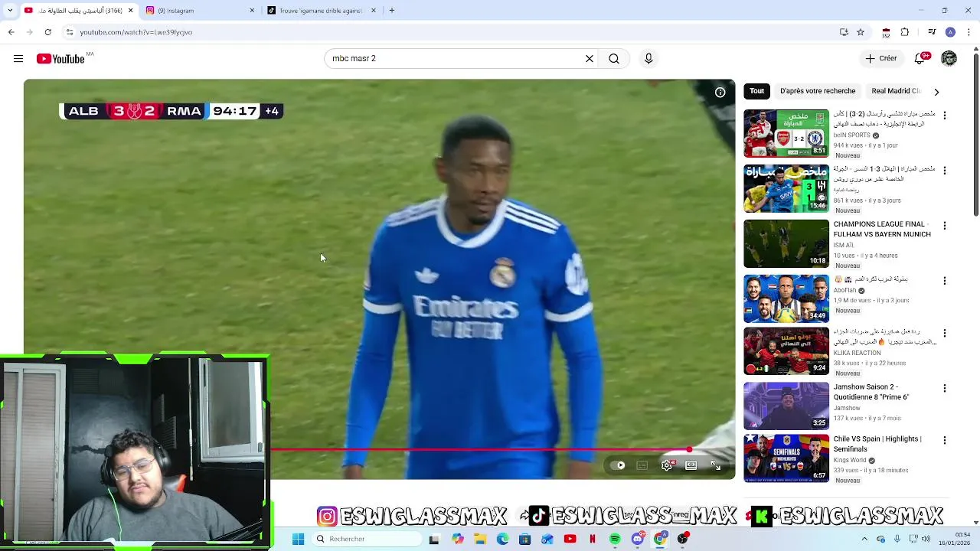Open more options for KLIKA REACTION video
The width and height of the screenshot is (980, 551).
(945, 334)
